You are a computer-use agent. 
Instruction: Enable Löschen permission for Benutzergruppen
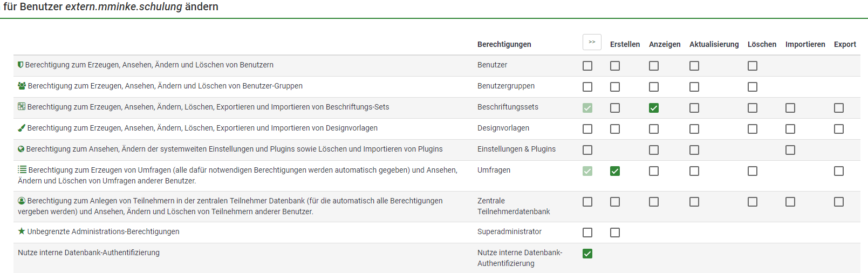[x=753, y=87]
